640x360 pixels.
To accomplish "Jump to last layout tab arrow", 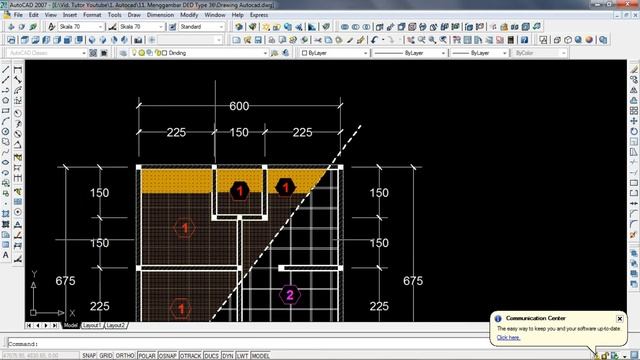I will click(55, 325).
